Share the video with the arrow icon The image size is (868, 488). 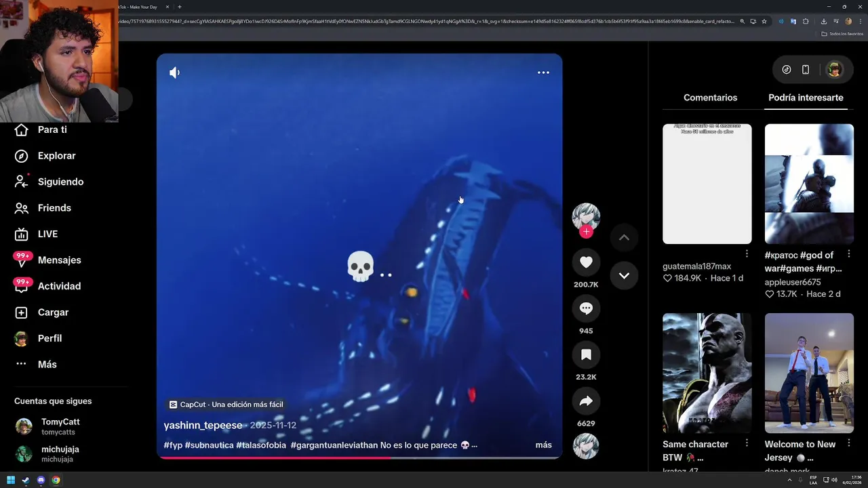pos(586,401)
